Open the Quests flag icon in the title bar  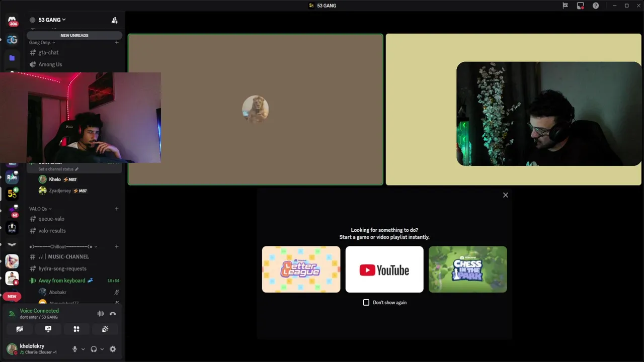[565, 6]
